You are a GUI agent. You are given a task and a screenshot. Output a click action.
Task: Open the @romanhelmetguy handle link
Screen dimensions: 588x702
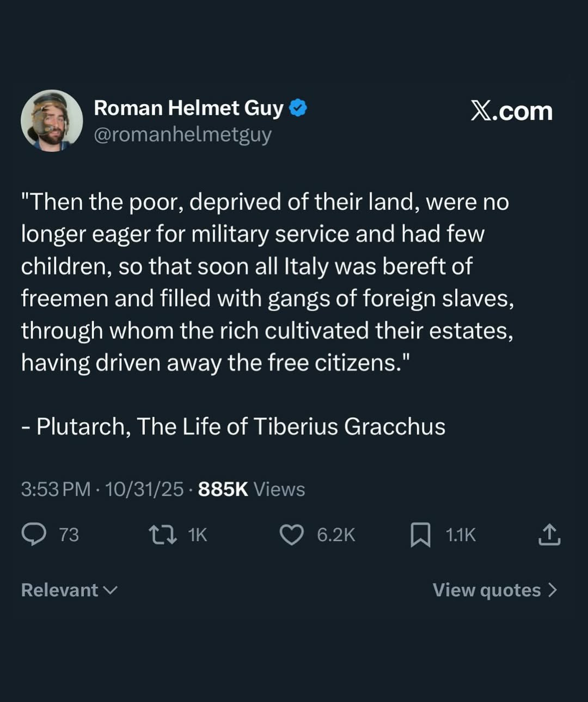182,134
